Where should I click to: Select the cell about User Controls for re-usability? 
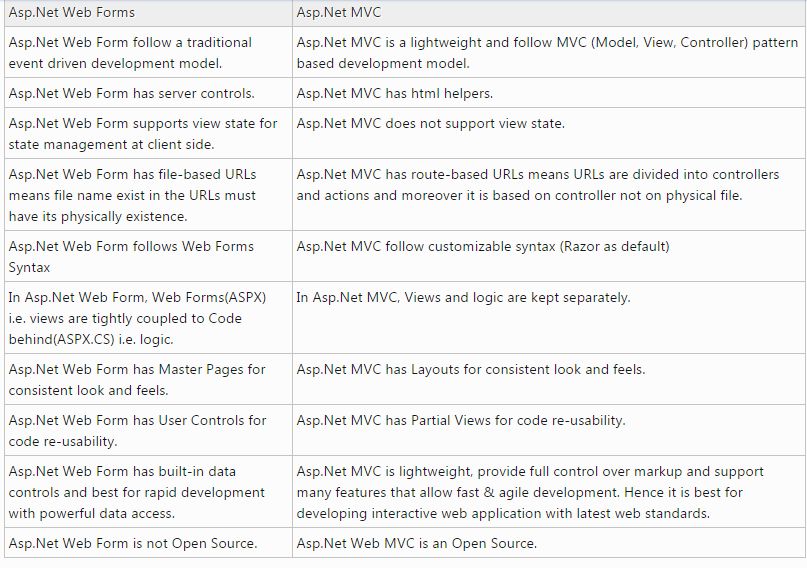click(x=148, y=430)
